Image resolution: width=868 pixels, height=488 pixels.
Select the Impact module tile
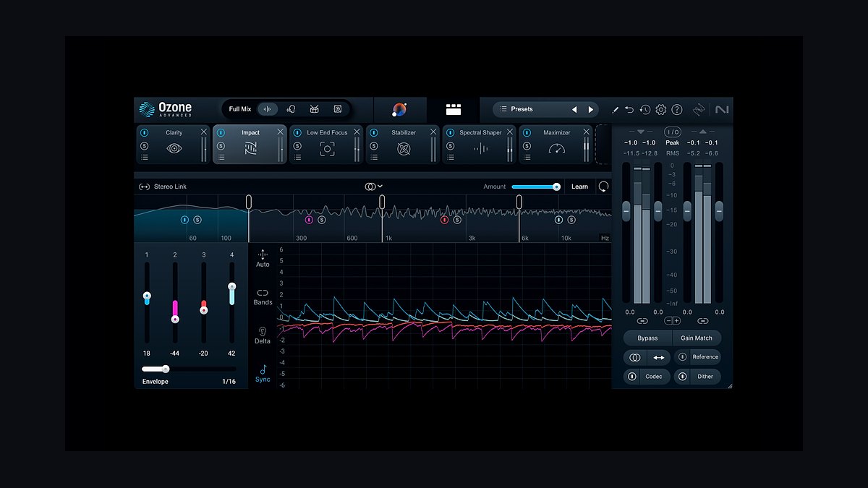point(250,145)
